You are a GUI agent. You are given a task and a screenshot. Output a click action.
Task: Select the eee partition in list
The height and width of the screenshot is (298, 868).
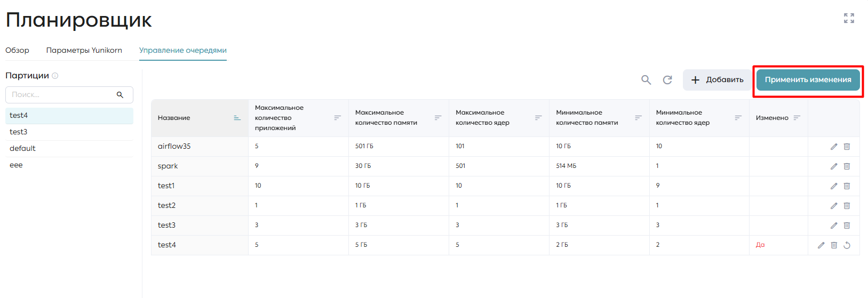pyautogui.click(x=69, y=165)
